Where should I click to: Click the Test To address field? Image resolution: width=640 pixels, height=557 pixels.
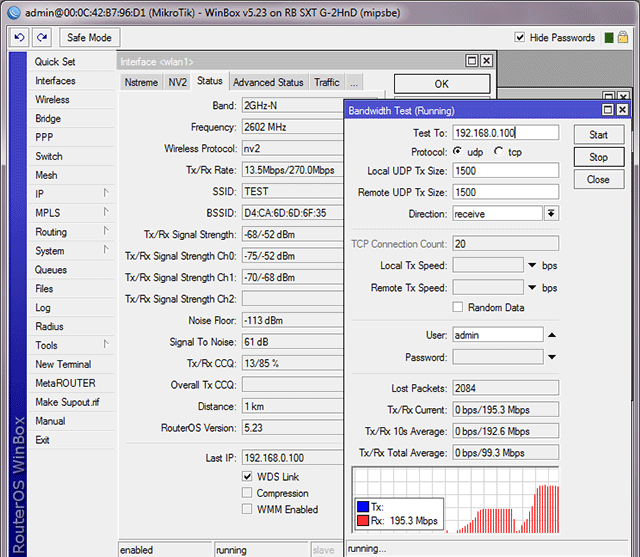(x=505, y=133)
